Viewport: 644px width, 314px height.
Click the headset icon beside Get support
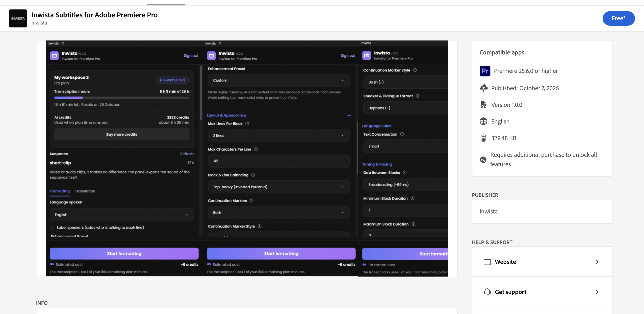[x=487, y=292]
